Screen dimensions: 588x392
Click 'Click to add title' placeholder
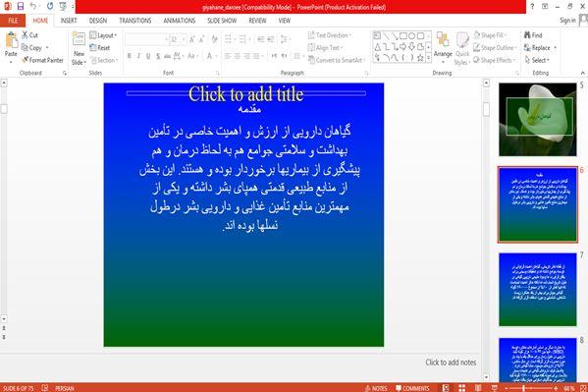[246, 94]
